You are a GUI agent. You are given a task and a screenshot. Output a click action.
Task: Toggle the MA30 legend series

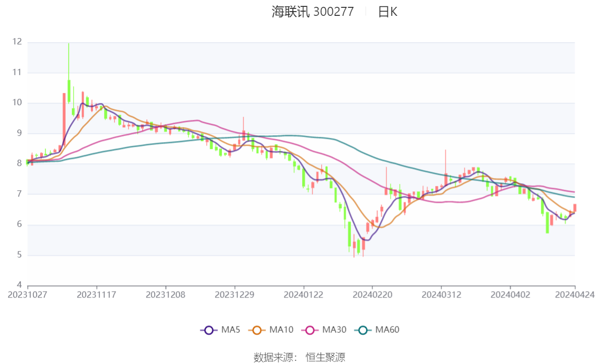point(324,330)
